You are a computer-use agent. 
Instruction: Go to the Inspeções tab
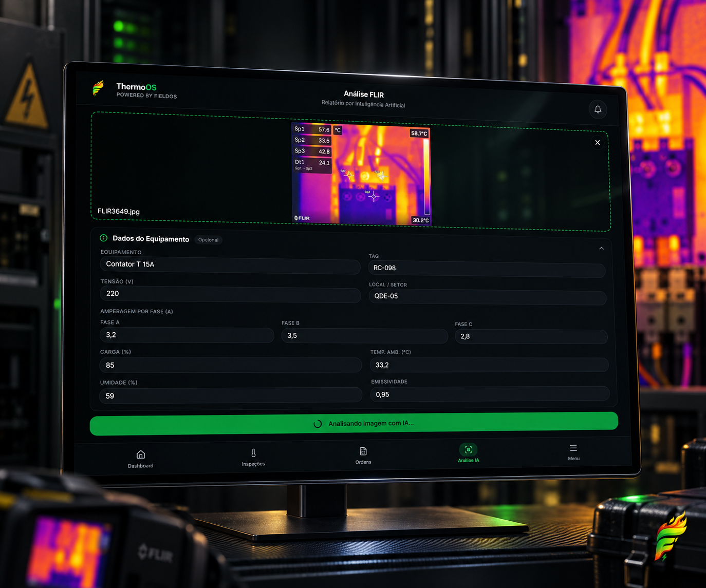[253, 457]
